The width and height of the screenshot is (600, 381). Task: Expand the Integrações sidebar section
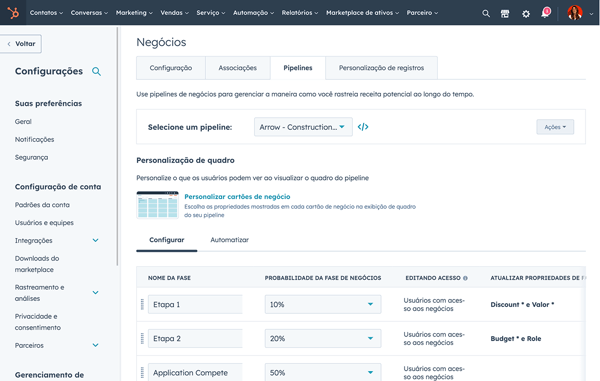(x=95, y=241)
